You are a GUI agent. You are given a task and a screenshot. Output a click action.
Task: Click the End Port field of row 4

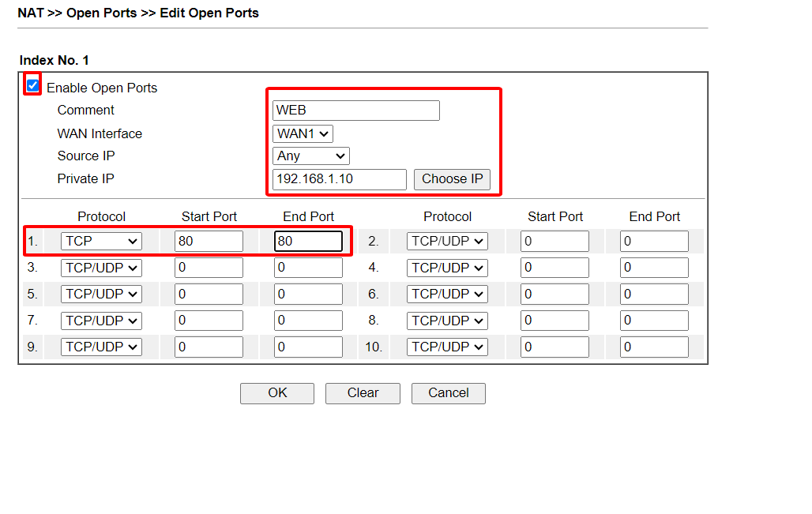654,268
